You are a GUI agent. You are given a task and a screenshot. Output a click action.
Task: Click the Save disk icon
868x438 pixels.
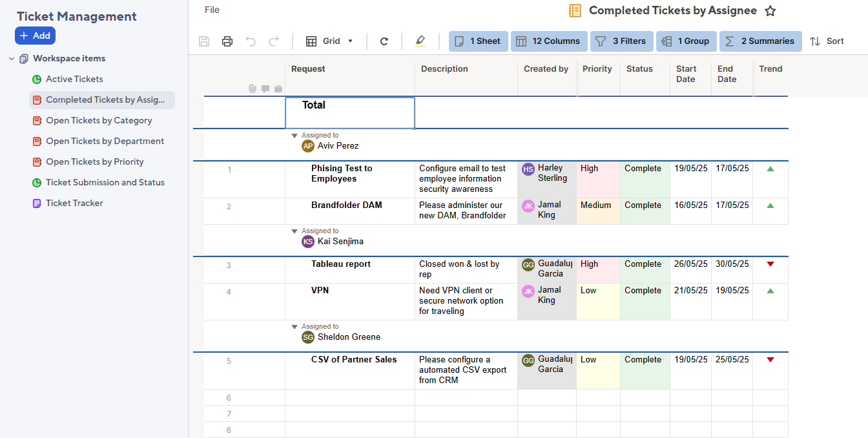point(204,41)
